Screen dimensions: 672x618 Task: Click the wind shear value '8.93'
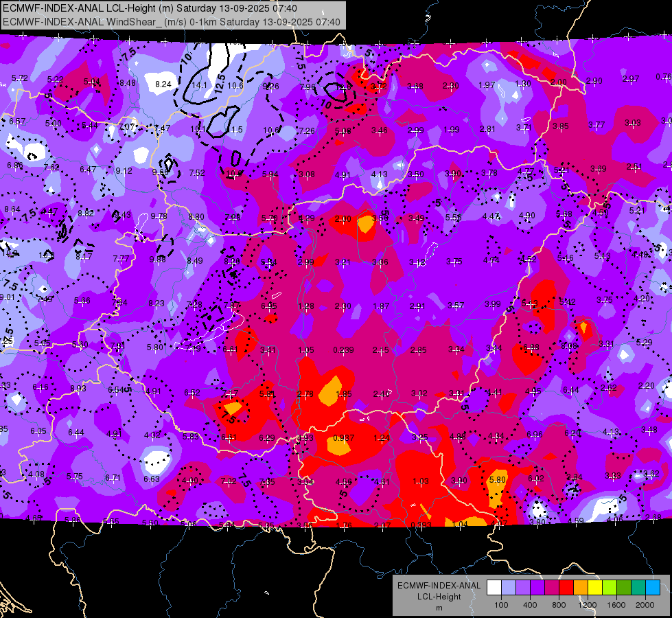click(78, 389)
